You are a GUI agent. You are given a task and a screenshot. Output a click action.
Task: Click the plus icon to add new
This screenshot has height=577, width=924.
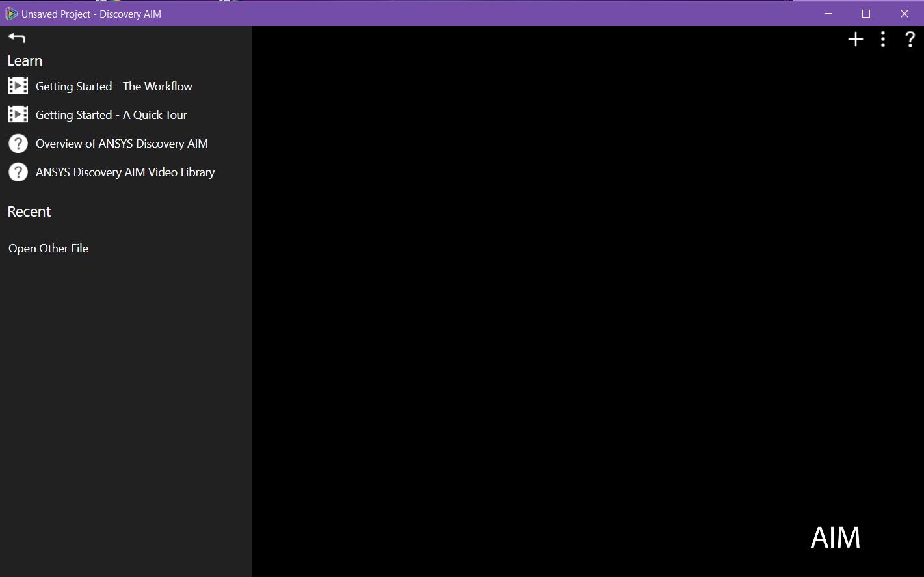pos(856,40)
